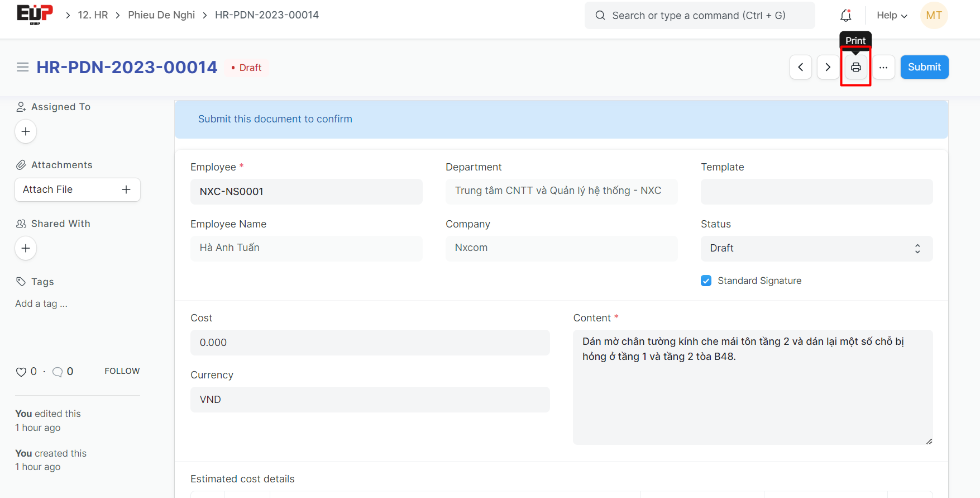Focus the Cost input field
The height and width of the screenshot is (498, 980).
(370, 343)
